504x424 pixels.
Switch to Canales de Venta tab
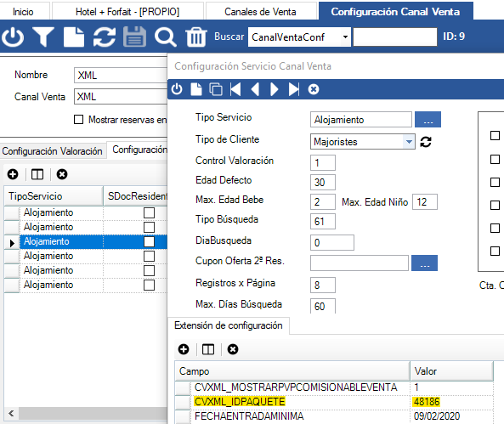(x=260, y=12)
